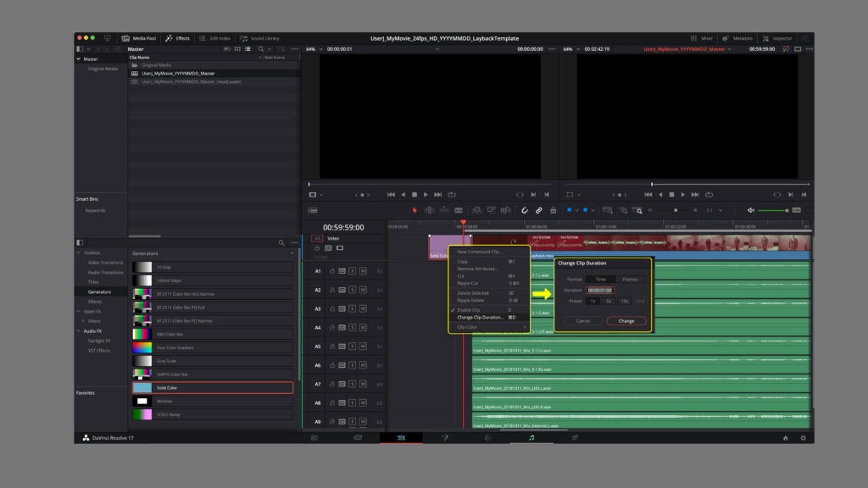
Task: Click the Four Color Gradient generator thumbnail
Action: [x=142, y=347]
